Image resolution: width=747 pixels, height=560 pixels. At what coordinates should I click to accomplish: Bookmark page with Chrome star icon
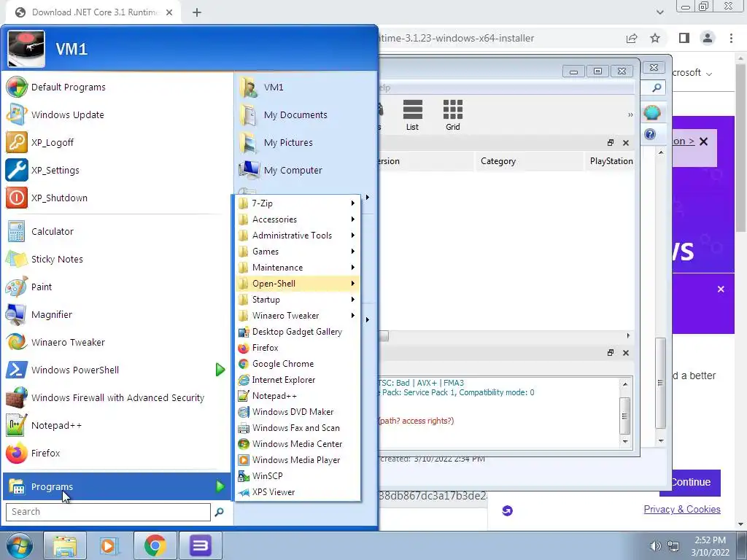655,38
